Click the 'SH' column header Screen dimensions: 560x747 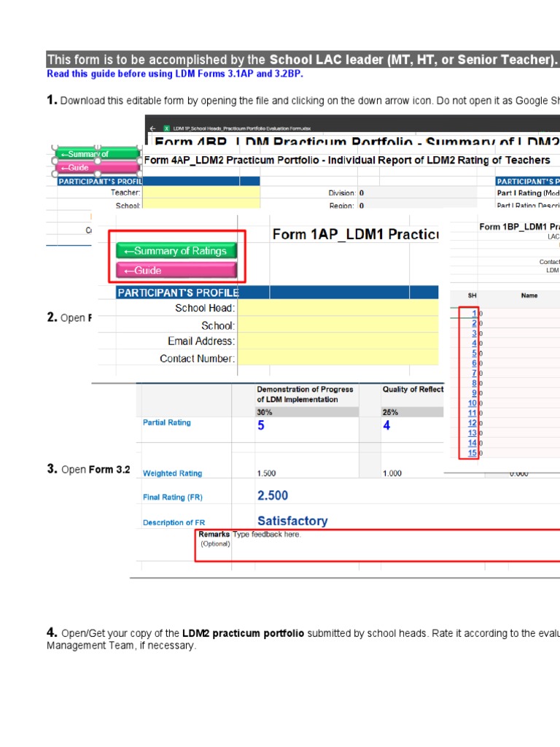click(472, 295)
